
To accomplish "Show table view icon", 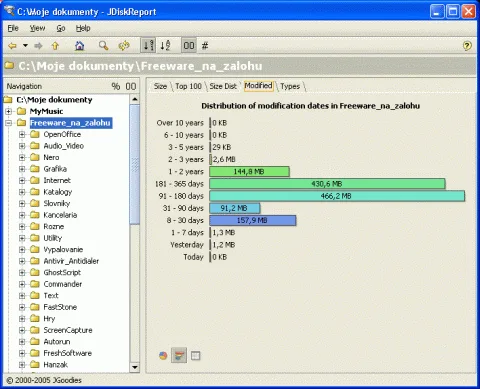I will click(x=196, y=356).
